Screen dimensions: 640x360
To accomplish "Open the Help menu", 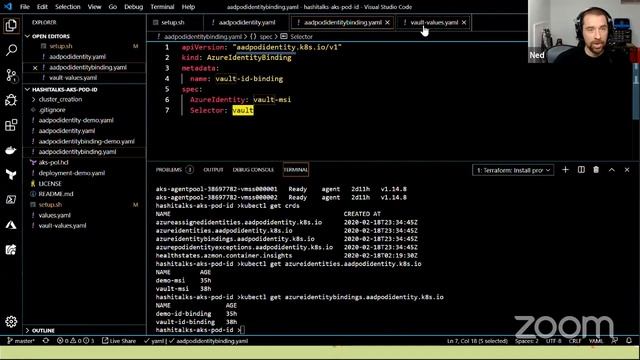I will (188, 7).
